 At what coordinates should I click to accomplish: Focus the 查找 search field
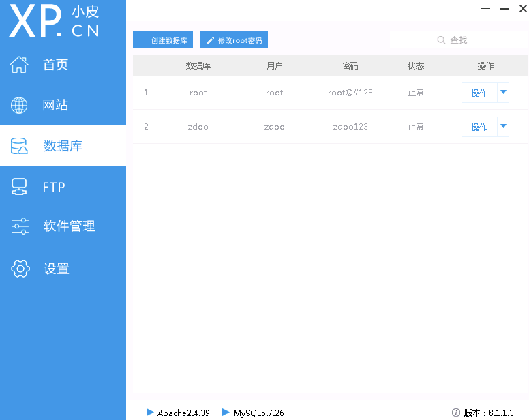[x=459, y=40]
